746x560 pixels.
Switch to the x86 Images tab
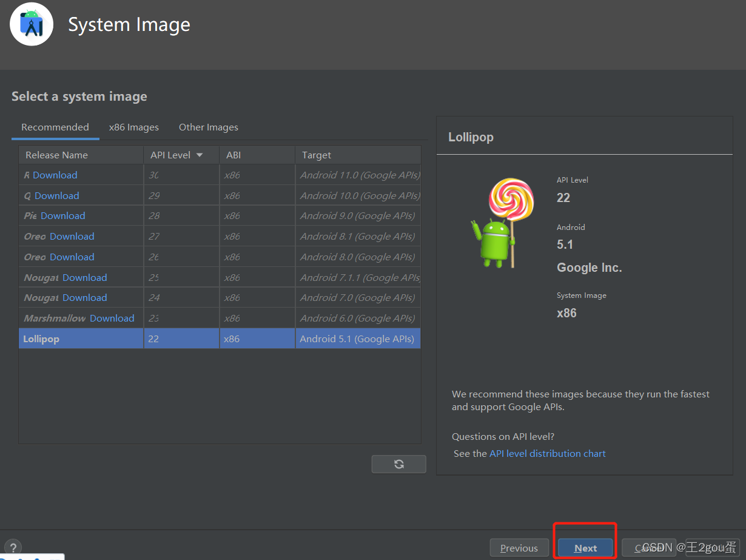click(x=134, y=127)
